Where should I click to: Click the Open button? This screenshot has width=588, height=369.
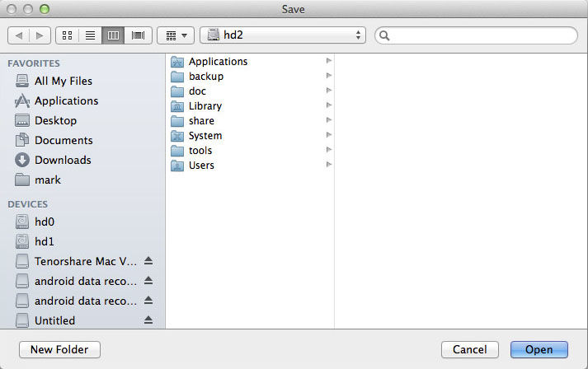click(x=539, y=349)
